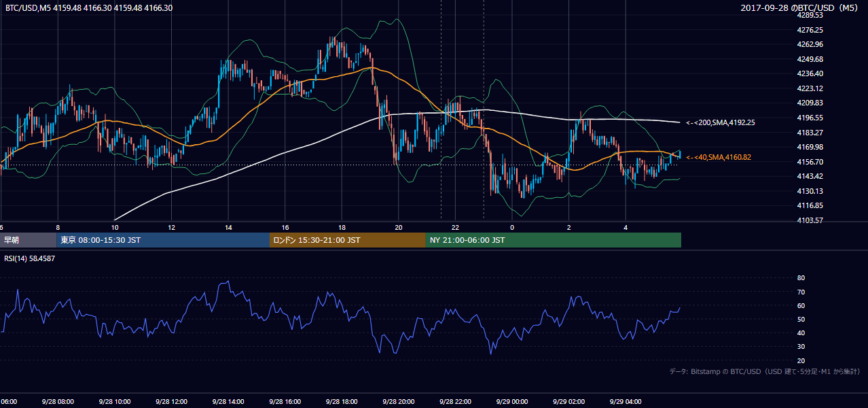
Task: Click hour tick 2 under the price chart
Action: pyautogui.click(x=569, y=227)
